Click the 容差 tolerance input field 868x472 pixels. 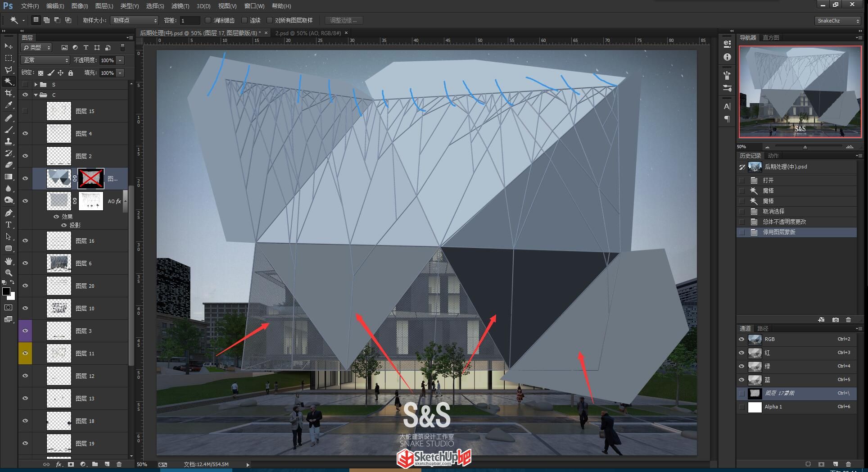[190, 20]
